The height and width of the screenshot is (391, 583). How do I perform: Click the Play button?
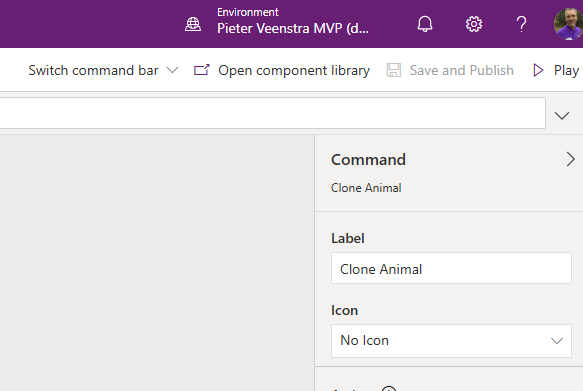(x=556, y=70)
